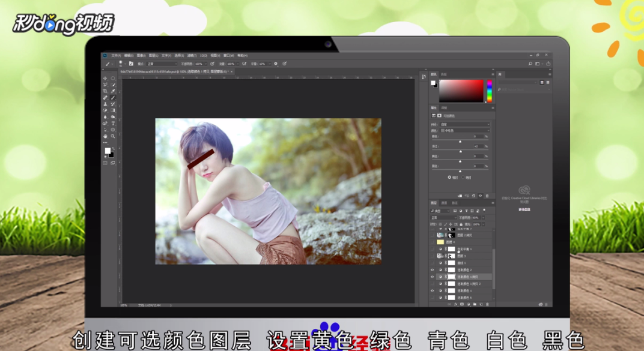Viewport: 644px width, 351px height.
Task: Click the yellow 图层 4 layer thumbnail
Action: point(440,242)
